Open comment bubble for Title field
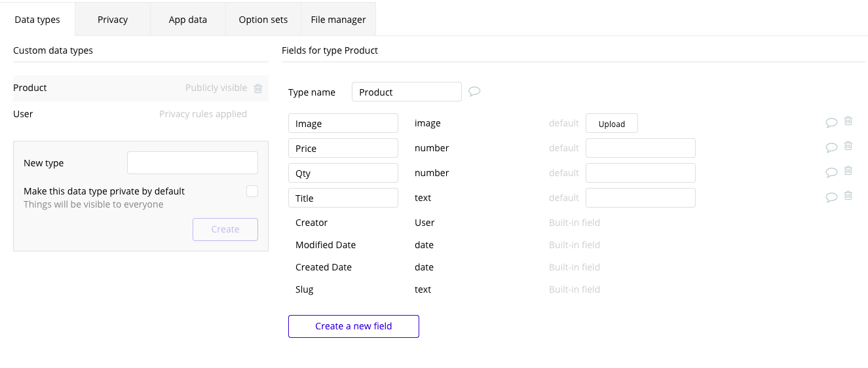Image resolution: width=868 pixels, height=368 pixels. click(x=831, y=197)
